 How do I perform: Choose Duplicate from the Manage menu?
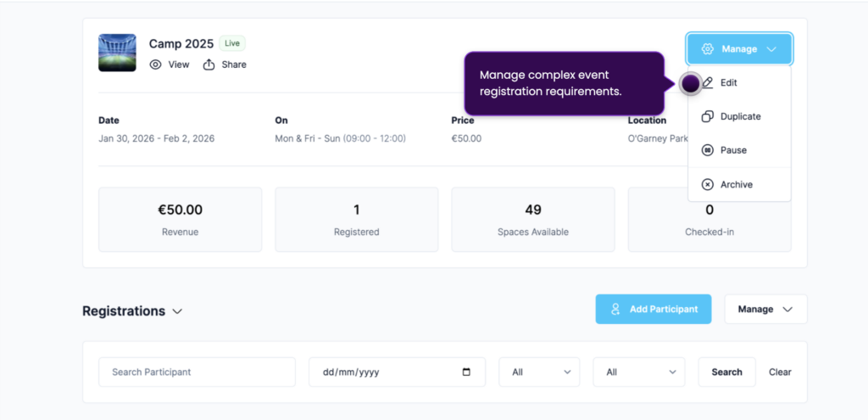pos(739,116)
